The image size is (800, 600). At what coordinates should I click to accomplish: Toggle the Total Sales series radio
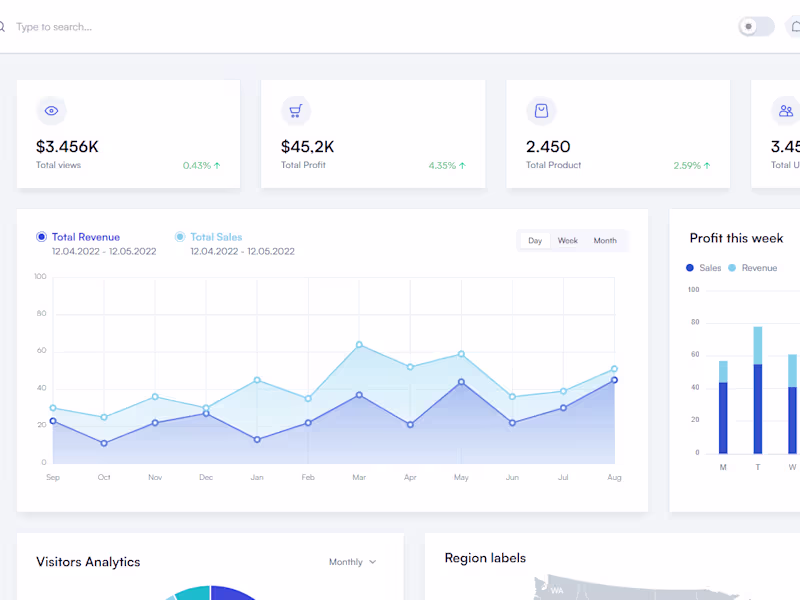pos(180,237)
